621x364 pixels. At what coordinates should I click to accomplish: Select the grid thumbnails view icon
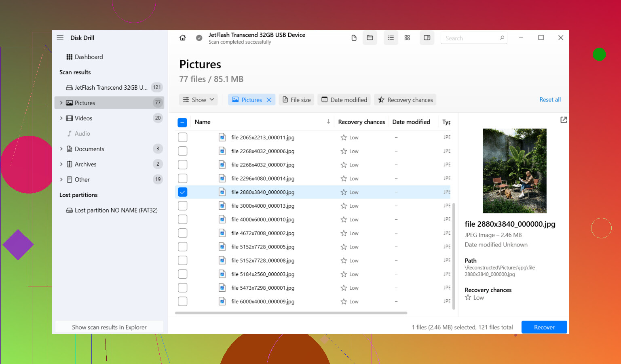pos(407,38)
